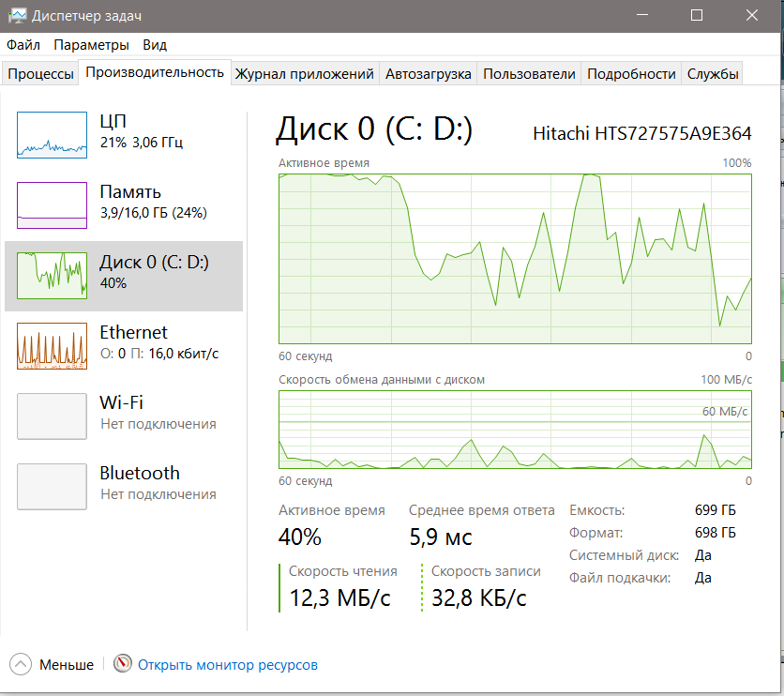Select the Bluetooth empty graph thumbnail
Viewport: 784px width, 696px height.
[52, 486]
